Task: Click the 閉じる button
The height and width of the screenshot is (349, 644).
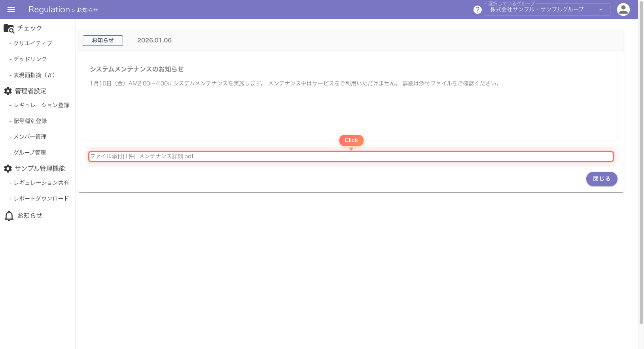Action: click(x=602, y=179)
